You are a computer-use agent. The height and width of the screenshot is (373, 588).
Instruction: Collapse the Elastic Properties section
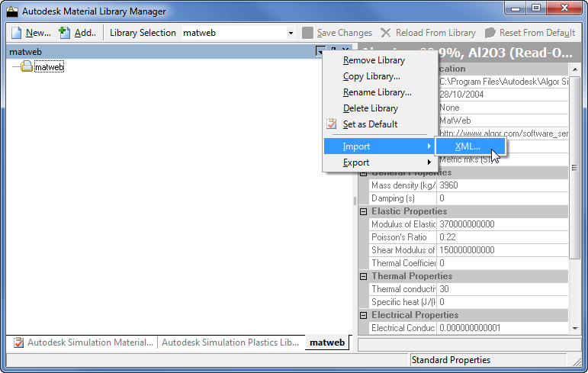[363, 211]
